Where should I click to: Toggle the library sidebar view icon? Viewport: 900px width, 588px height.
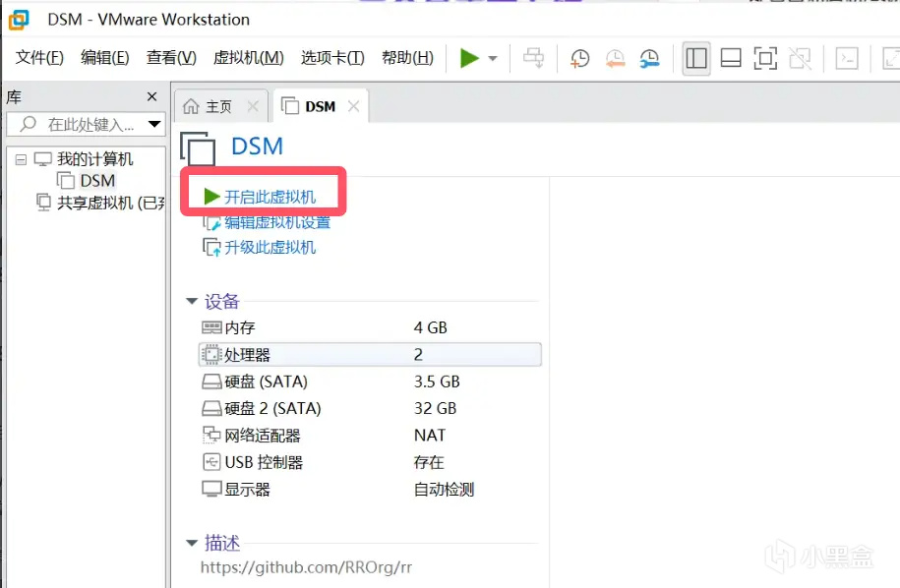(696, 58)
